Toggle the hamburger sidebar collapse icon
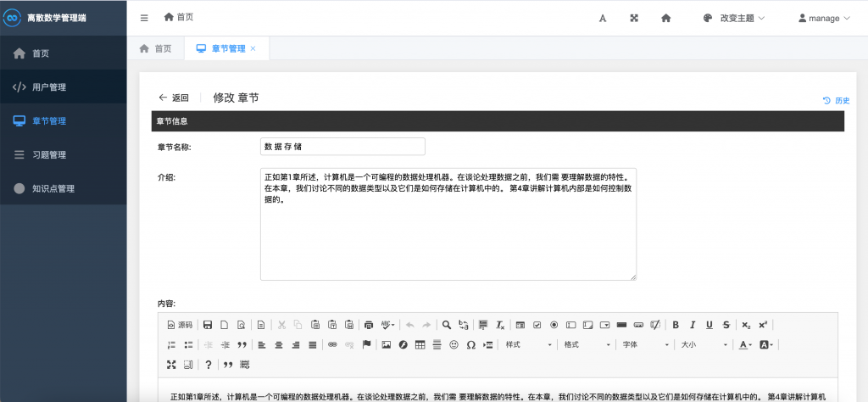 [x=144, y=18]
